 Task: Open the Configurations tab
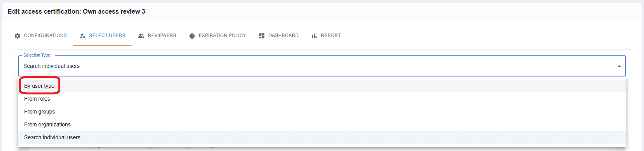click(x=40, y=36)
